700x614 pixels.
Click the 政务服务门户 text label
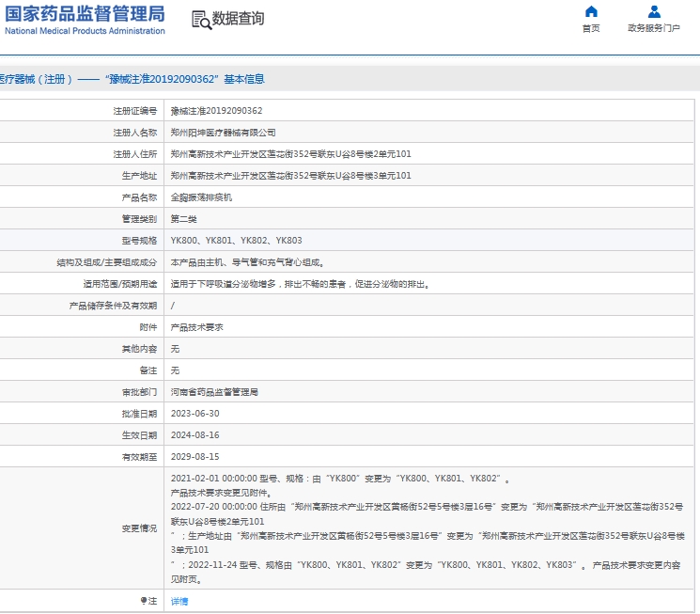654,28
